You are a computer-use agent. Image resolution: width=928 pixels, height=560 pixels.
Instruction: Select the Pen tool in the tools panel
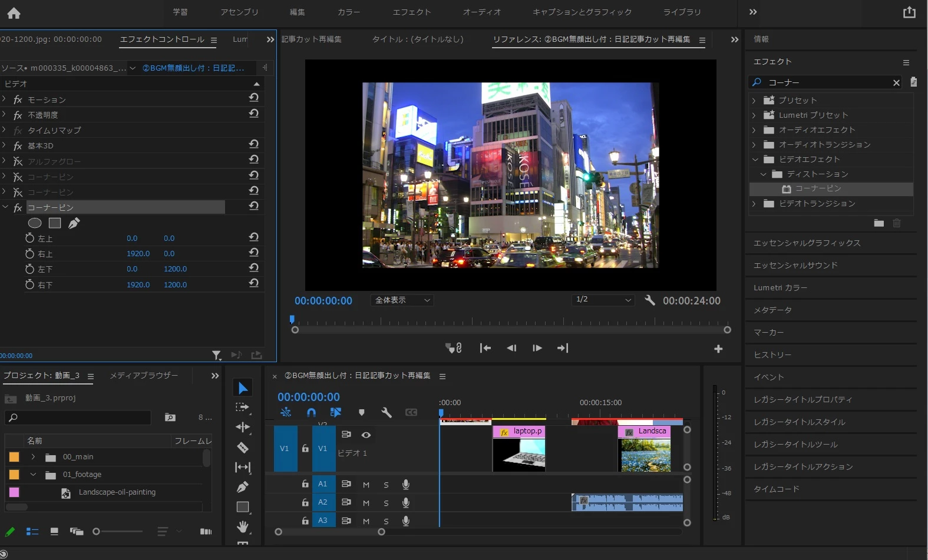[243, 487]
